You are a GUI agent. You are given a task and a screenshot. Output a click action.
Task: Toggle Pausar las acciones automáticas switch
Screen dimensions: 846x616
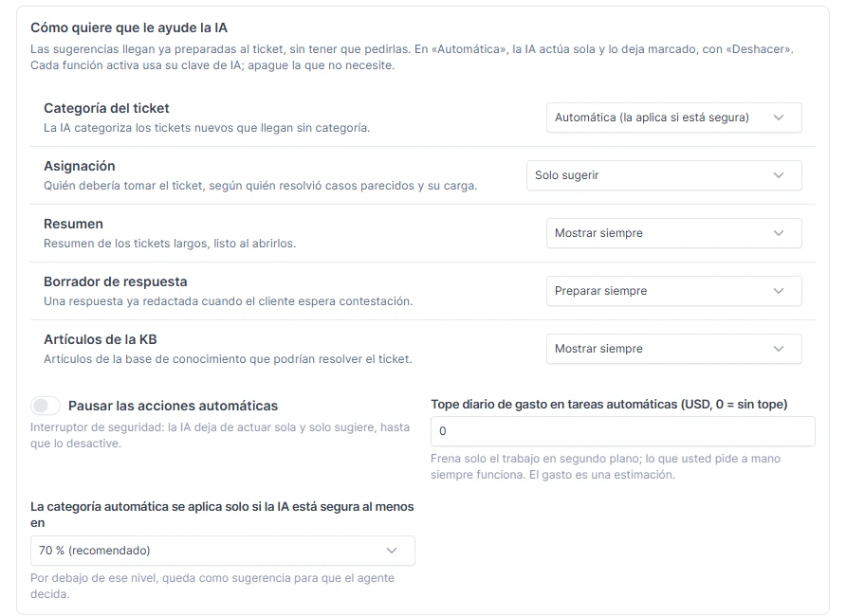point(46,406)
